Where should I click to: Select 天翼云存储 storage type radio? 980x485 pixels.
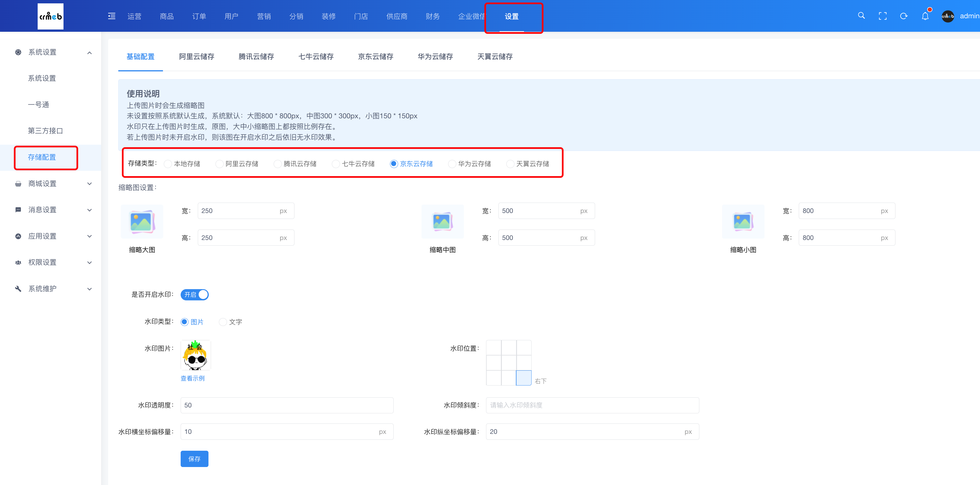click(511, 164)
